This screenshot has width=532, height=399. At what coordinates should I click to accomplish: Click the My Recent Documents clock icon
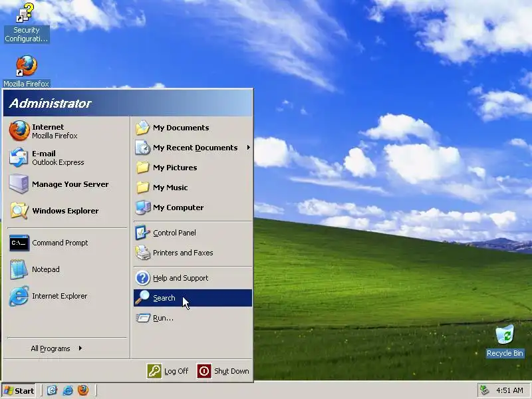pos(142,148)
